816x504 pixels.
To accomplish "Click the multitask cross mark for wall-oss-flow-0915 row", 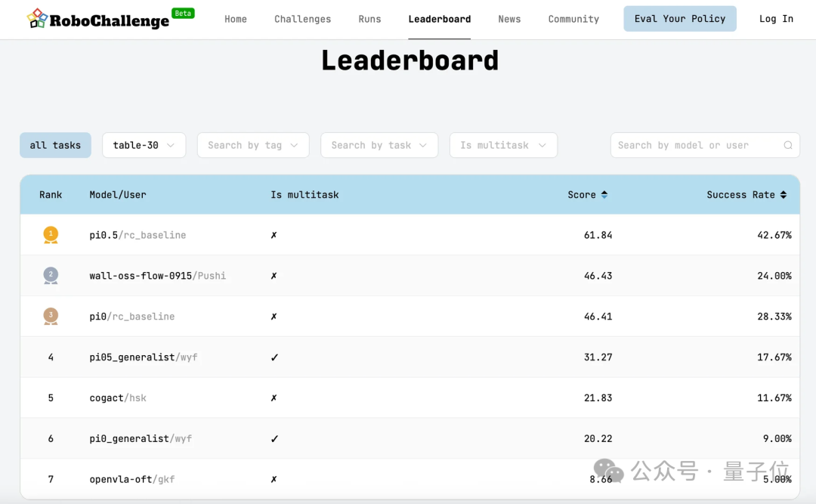I will 274,276.
